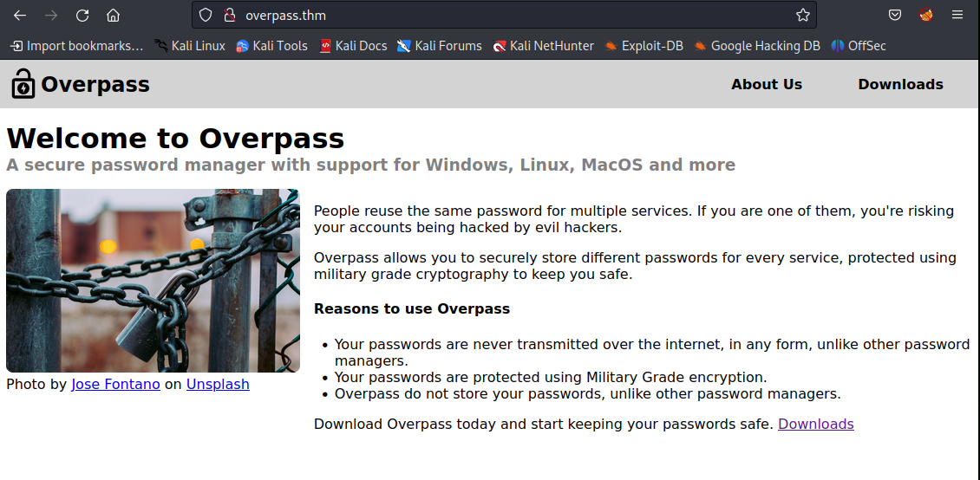The image size is (980, 480).
Task: Click the Downloads link in the paragraph
Action: point(816,424)
